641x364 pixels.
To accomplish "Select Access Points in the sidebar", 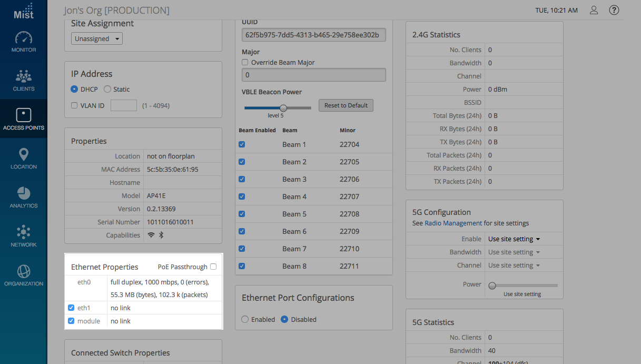I will pos(24,120).
